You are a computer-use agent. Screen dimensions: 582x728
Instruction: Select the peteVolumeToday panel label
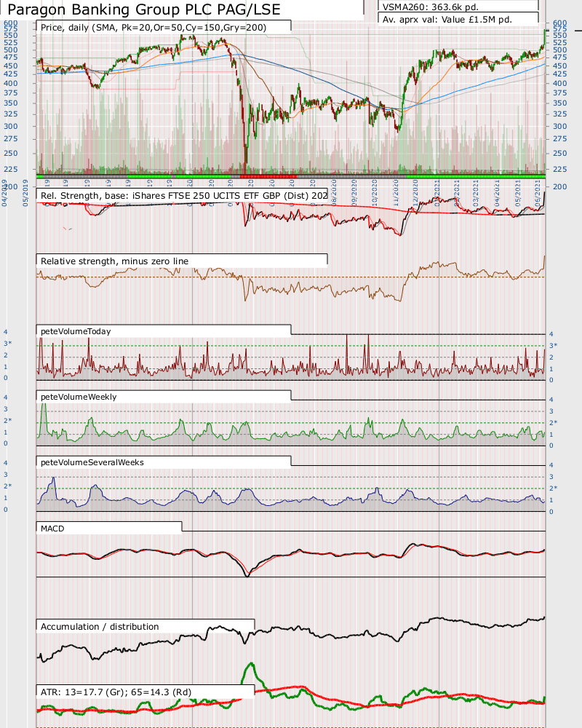point(76,331)
